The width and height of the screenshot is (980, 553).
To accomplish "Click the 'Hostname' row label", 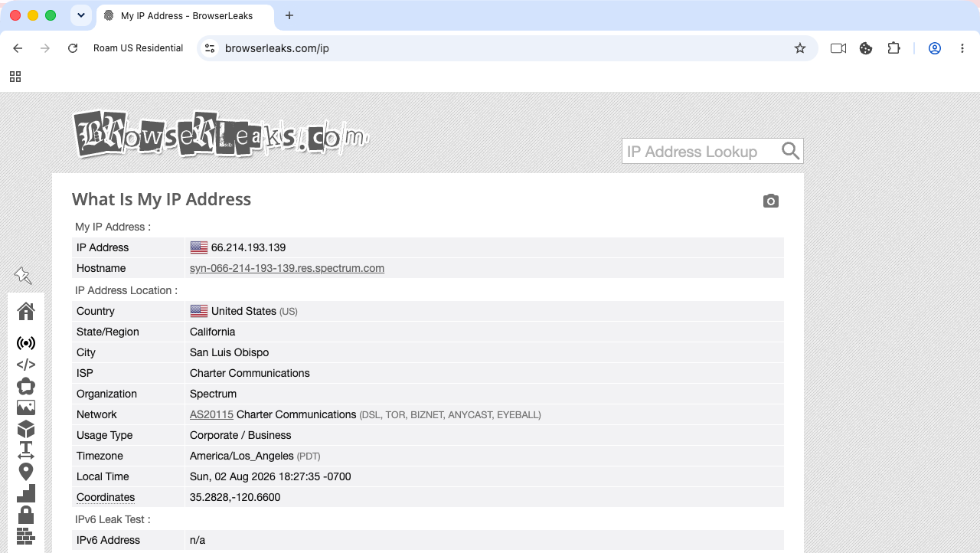I will point(101,268).
